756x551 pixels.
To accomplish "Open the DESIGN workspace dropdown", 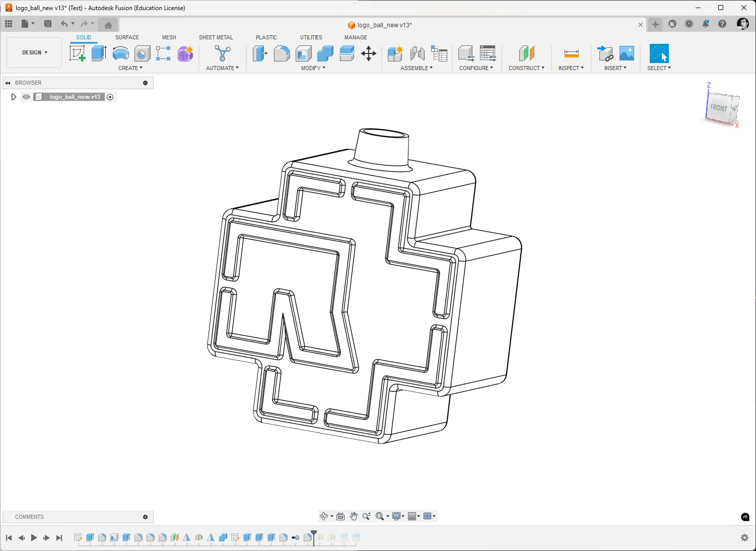I will [x=34, y=52].
